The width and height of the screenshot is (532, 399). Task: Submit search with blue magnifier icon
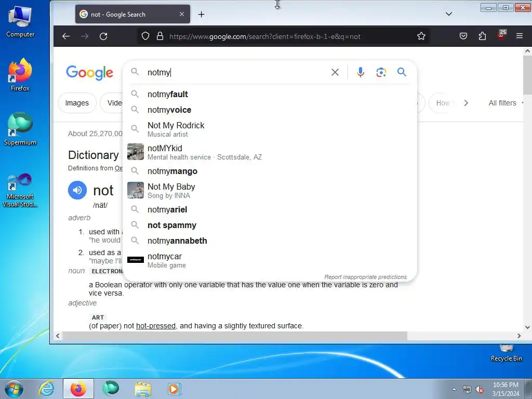(x=402, y=72)
